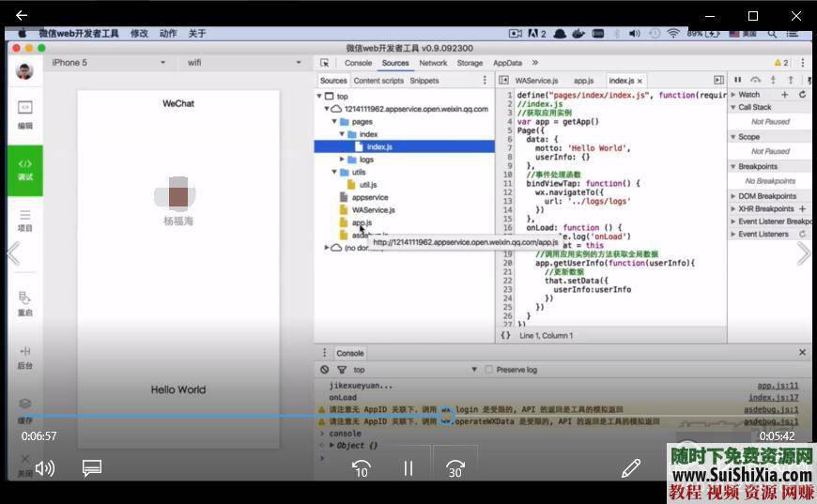Click the back arrow in the video player
The height and width of the screenshot is (504, 817).
click(x=22, y=16)
